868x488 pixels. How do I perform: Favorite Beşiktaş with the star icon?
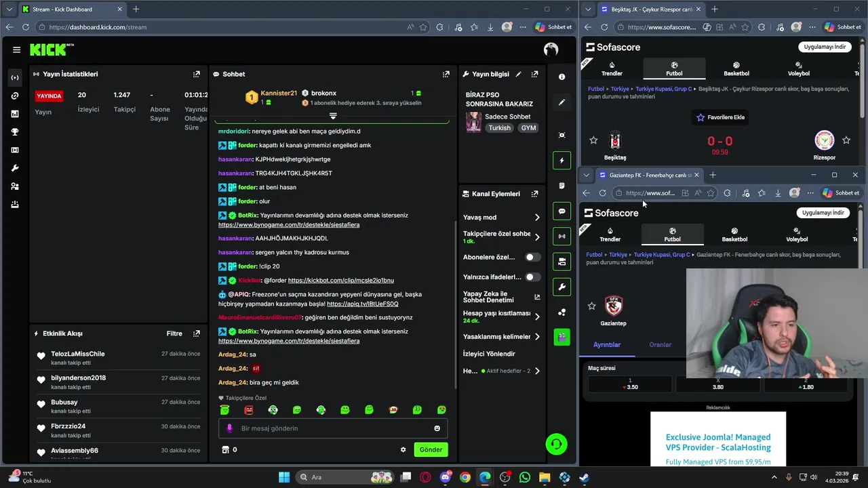[593, 140]
